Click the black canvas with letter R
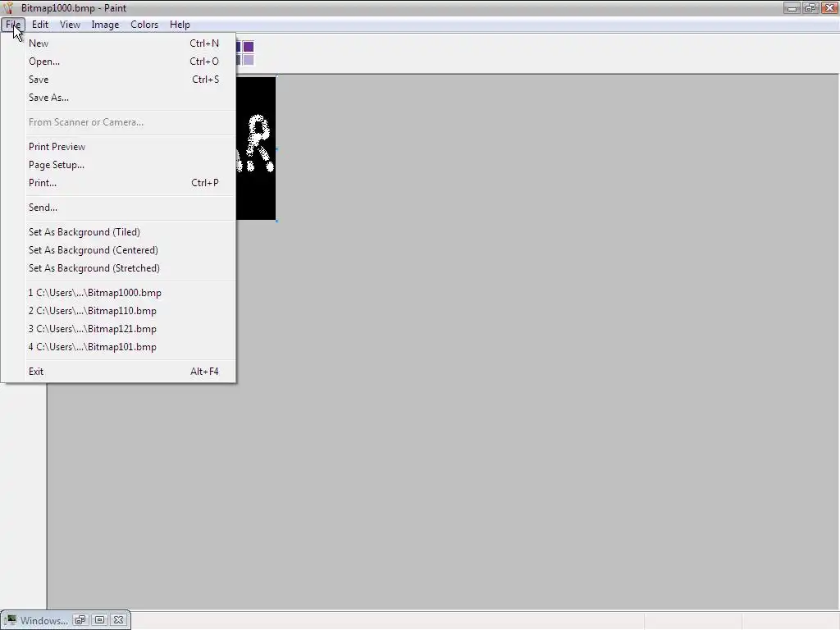This screenshot has width=840, height=630. coord(256,148)
